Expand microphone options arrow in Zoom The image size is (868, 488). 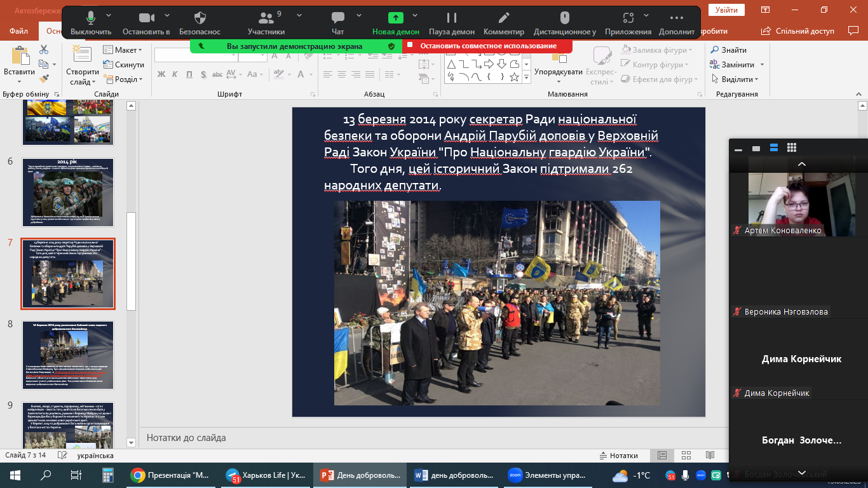click(x=109, y=15)
